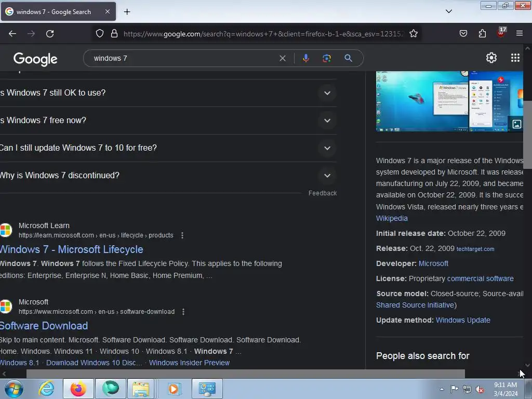
Task: Focus the Firefox address bar
Action: 263,34
